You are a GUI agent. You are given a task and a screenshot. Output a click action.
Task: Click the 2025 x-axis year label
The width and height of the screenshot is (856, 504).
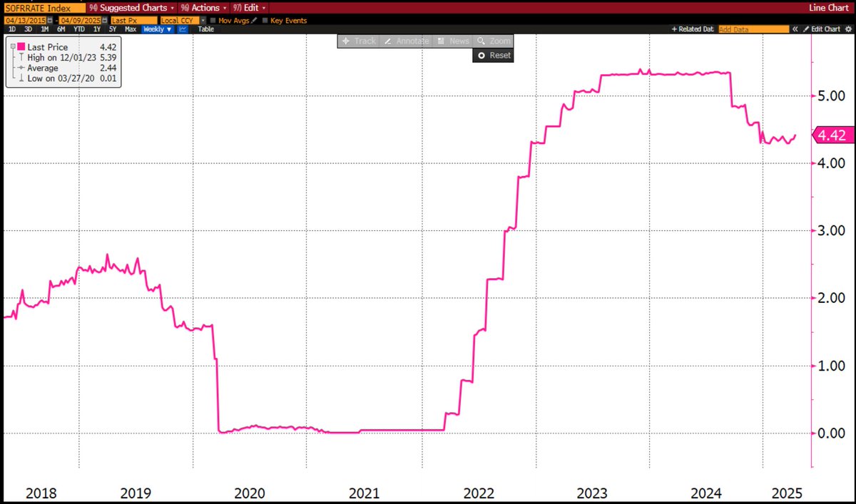(x=787, y=493)
